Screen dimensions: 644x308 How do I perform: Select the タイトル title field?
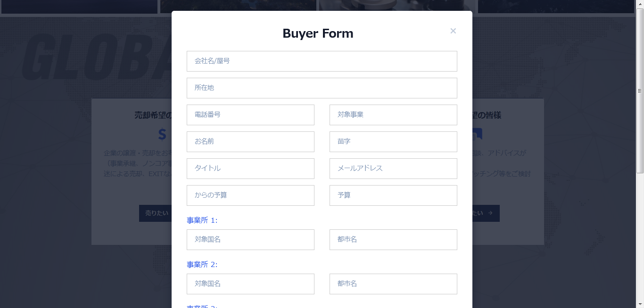click(250, 169)
